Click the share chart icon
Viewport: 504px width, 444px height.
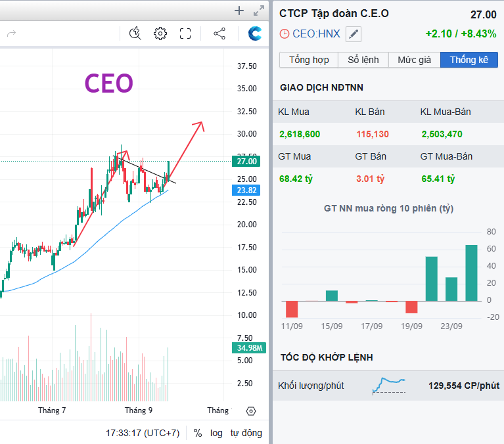click(x=219, y=33)
